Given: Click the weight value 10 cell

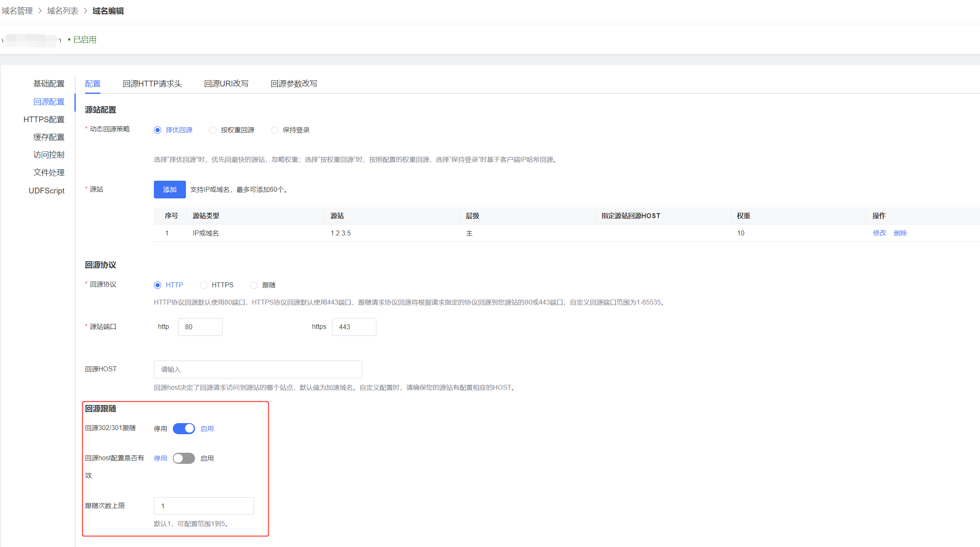Looking at the screenshot, I should [741, 233].
